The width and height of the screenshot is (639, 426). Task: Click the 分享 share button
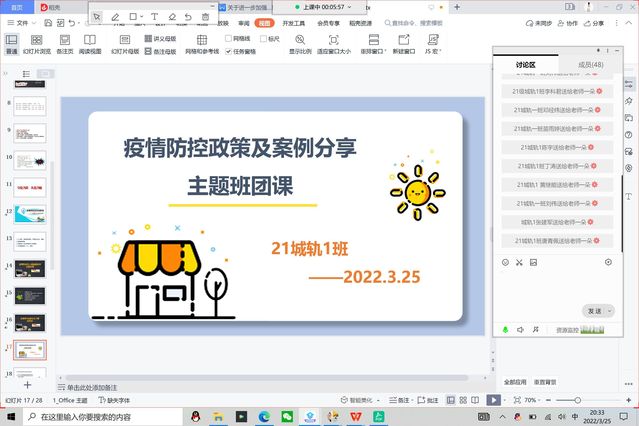coord(593,22)
